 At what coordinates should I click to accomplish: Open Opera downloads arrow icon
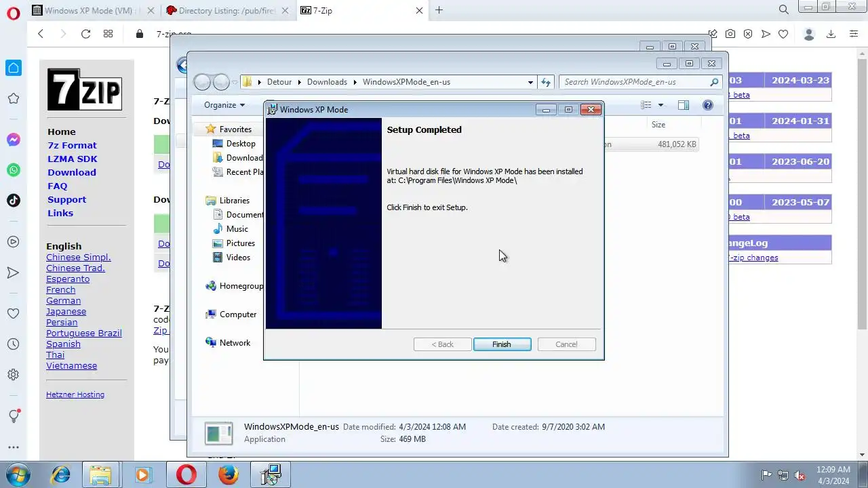831,34
